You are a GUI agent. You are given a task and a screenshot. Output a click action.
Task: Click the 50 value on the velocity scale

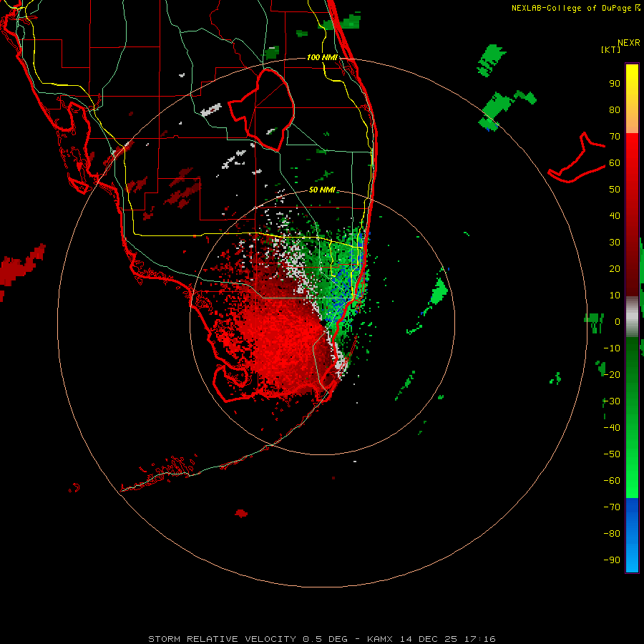[615, 190]
